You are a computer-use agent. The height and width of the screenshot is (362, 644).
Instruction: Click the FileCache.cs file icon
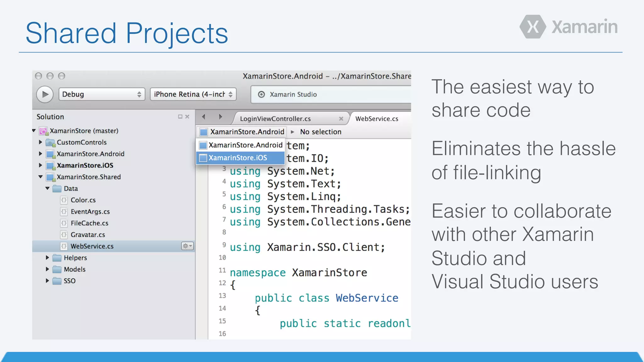pos(64,223)
